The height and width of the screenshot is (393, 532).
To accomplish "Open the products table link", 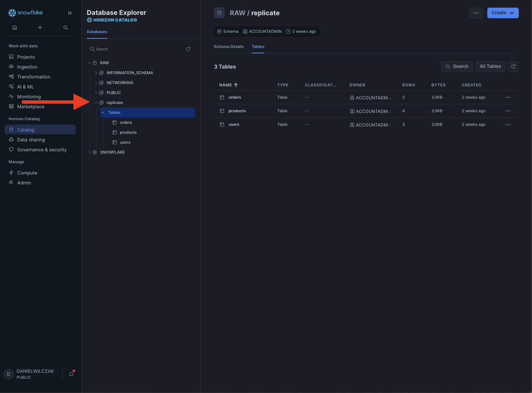I will click(x=237, y=111).
